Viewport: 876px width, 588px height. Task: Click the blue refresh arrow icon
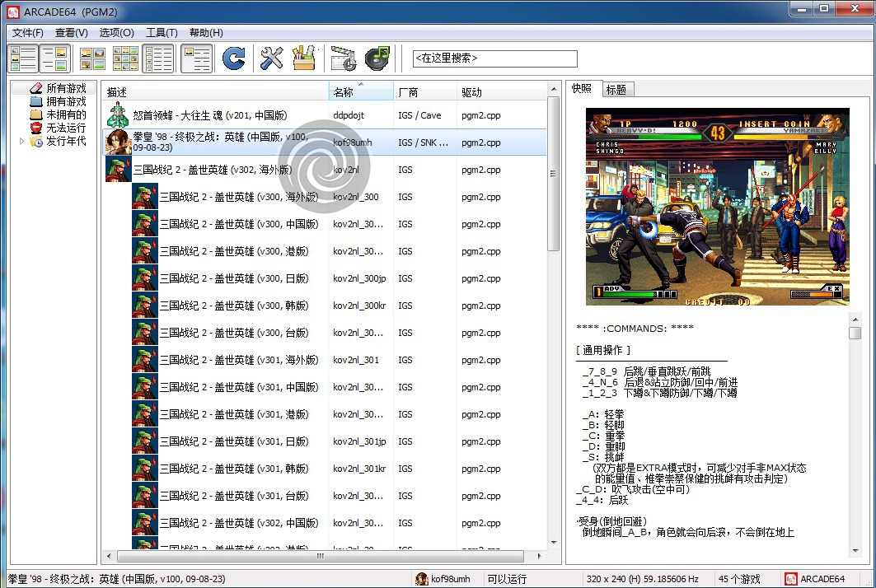pos(233,58)
